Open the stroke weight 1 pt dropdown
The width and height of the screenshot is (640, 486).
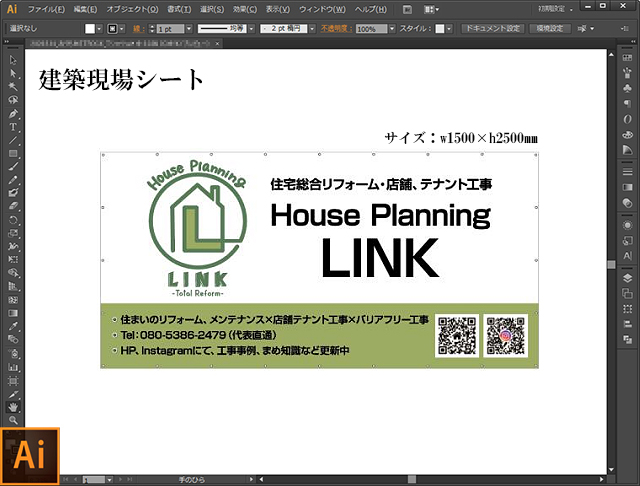click(x=189, y=29)
